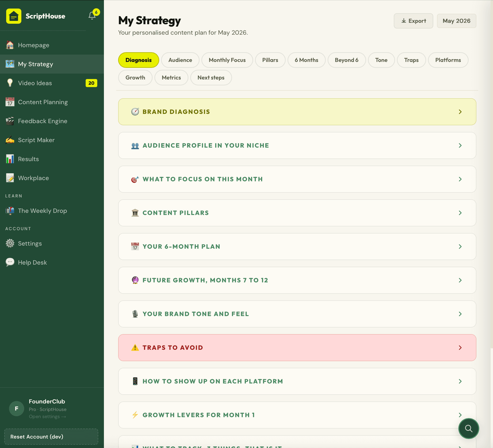The image size is (493, 448).
Task: Click the Homepage house icon
Action: (x=10, y=45)
